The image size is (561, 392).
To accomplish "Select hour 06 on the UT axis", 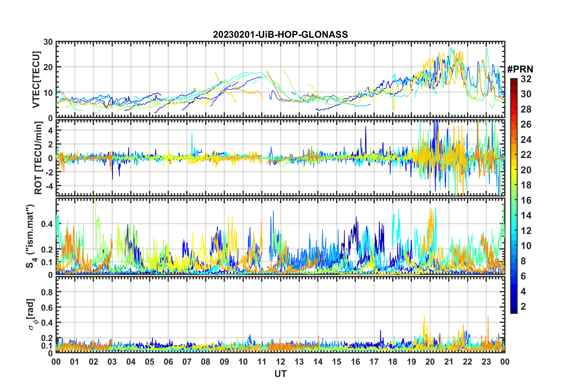I will tap(168, 362).
